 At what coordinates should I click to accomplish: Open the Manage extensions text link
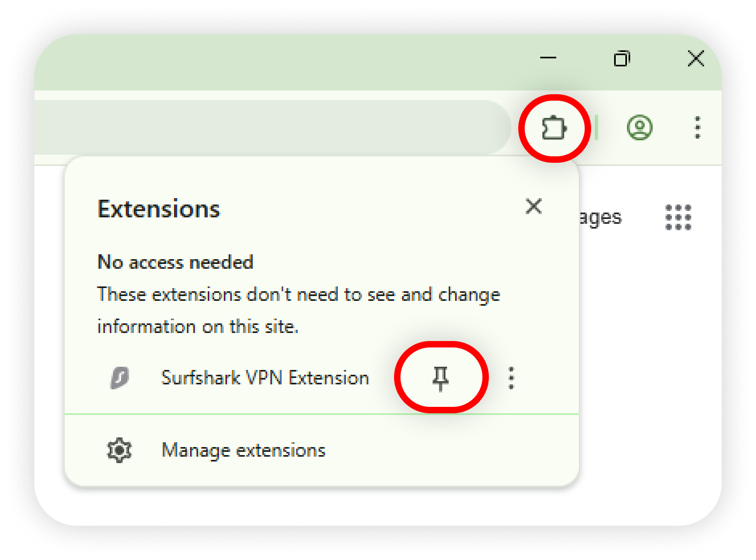point(244,450)
